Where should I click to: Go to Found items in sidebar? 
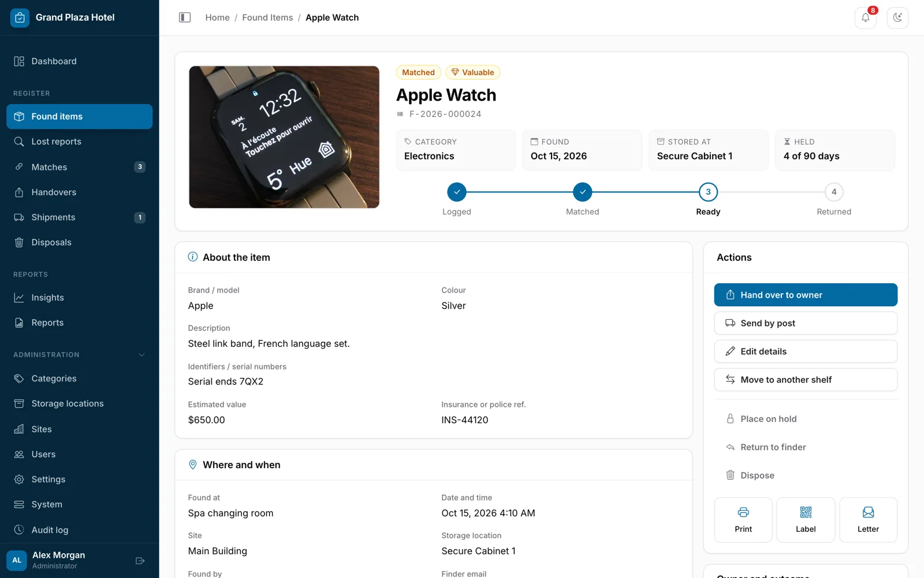click(80, 117)
